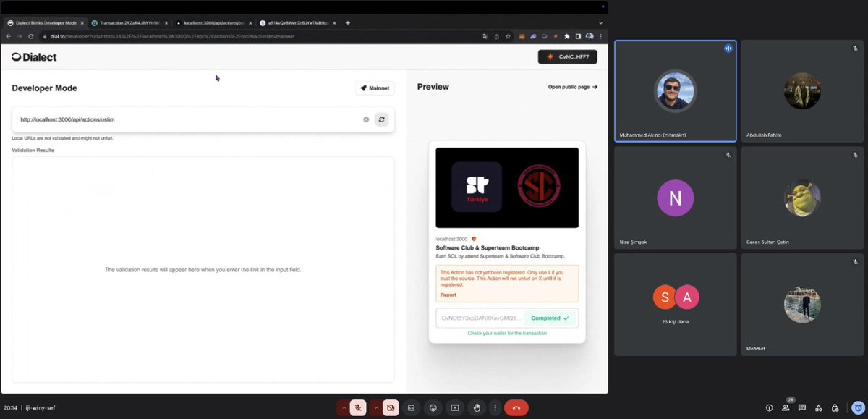Turn on the camera in the Meet toolbar
The width and height of the screenshot is (868, 419).
pyautogui.click(x=391, y=407)
